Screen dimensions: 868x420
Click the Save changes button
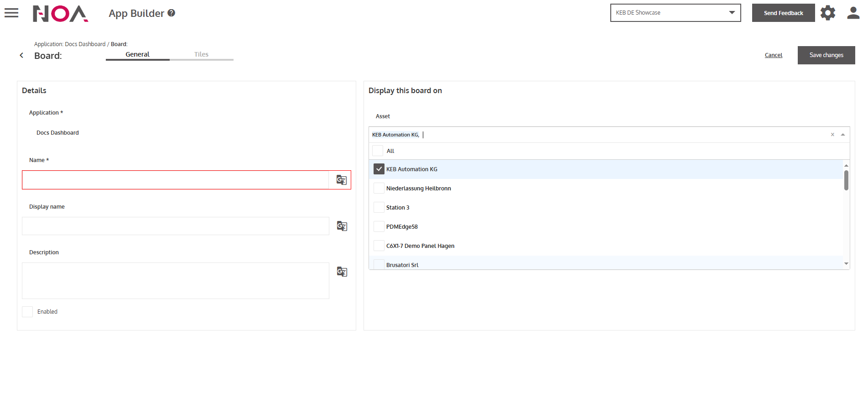pyautogui.click(x=826, y=55)
